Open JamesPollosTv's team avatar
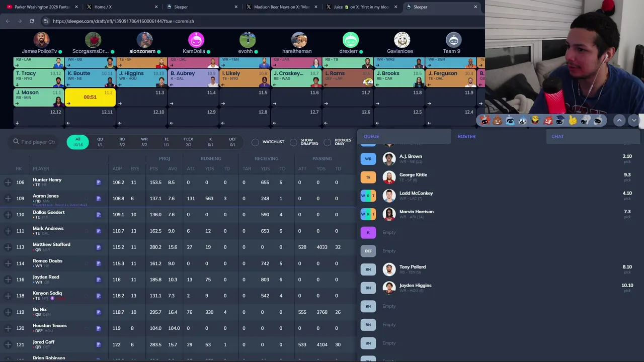Image resolution: width=644 pixels, height=362 pixels. click(x=41, y=40)
